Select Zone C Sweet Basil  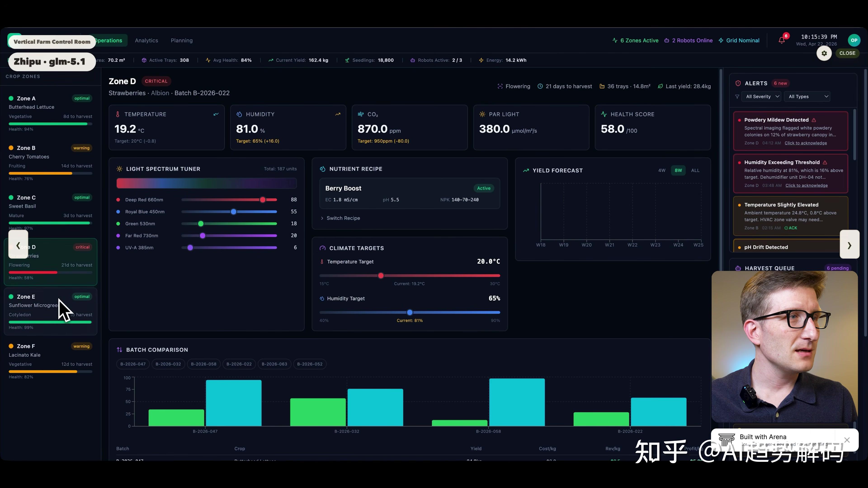51,213
